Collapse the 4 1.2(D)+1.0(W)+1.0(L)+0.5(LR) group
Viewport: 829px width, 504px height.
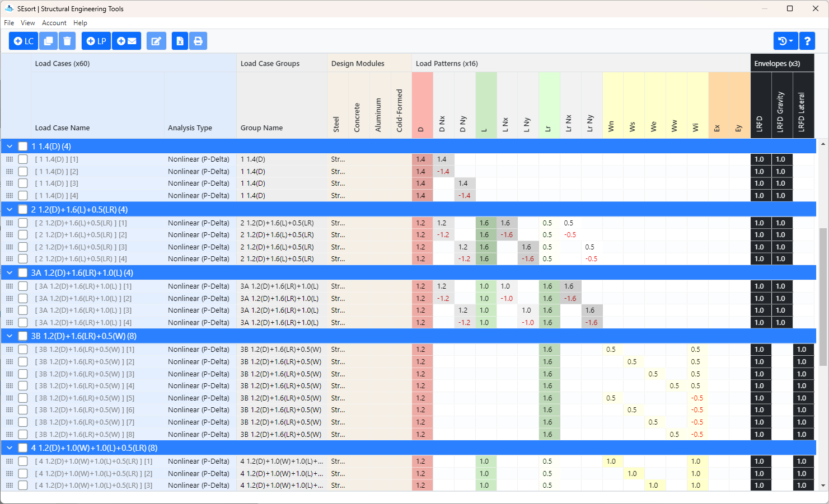click(10, 448)
